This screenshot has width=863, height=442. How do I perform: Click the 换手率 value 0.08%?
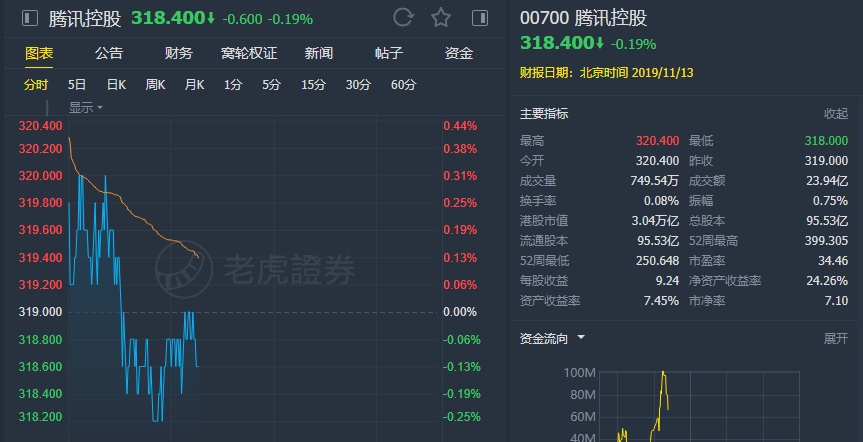click(661, 200)
